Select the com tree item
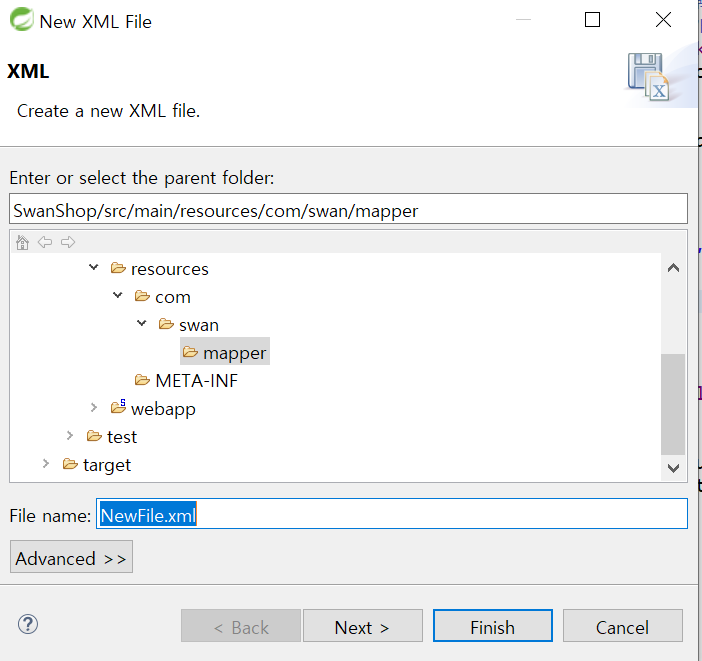 point(173,297)
